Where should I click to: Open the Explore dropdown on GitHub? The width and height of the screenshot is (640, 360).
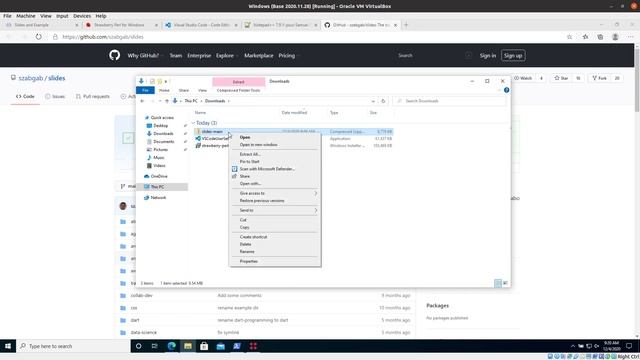point(227,56)
